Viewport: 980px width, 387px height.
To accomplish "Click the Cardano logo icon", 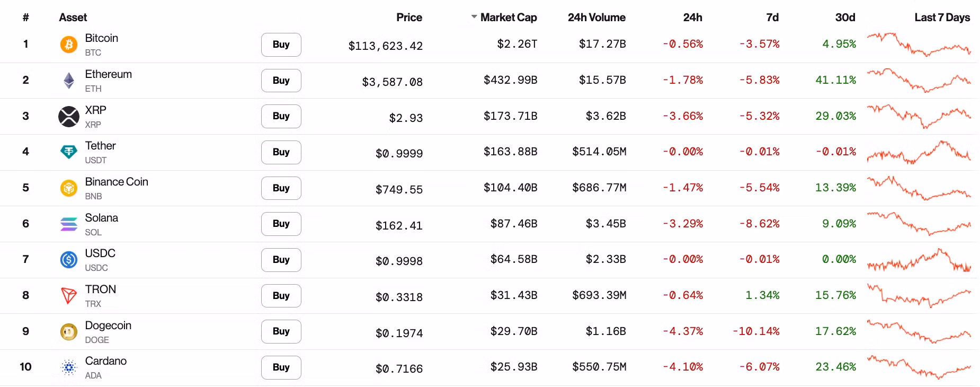I will [x=69, y=367].
